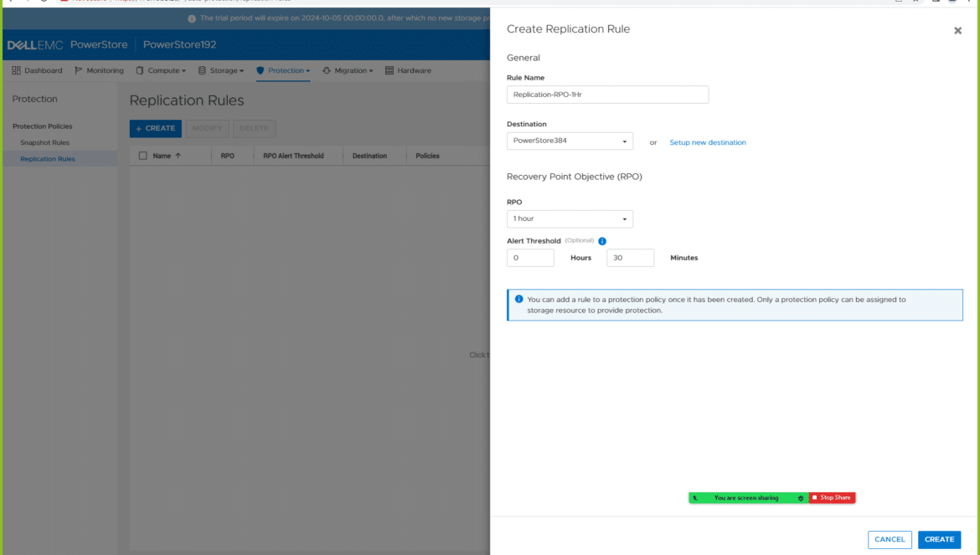Open the RPO dropdown set to 1 hour
980x555 pixels.
[570, 219]
